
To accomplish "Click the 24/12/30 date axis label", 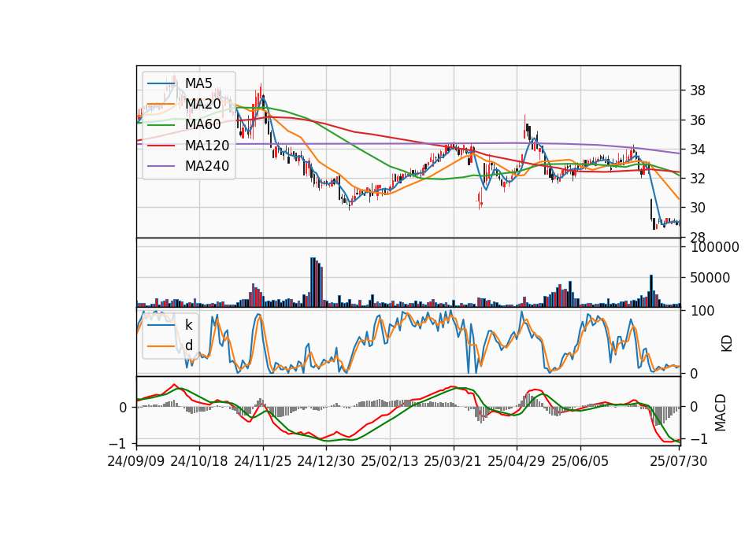I will [x=326, y=461].
